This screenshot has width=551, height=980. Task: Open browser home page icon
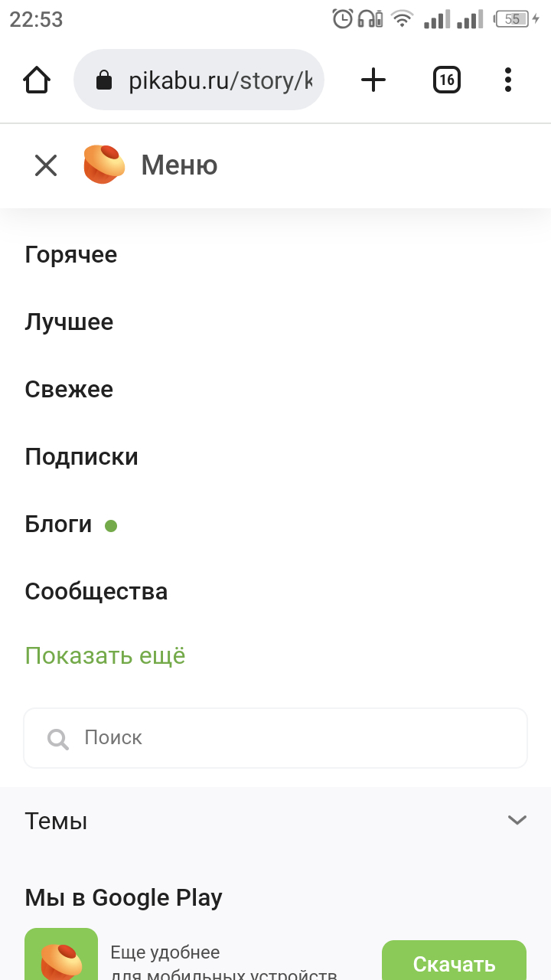(x=37, y=80)
